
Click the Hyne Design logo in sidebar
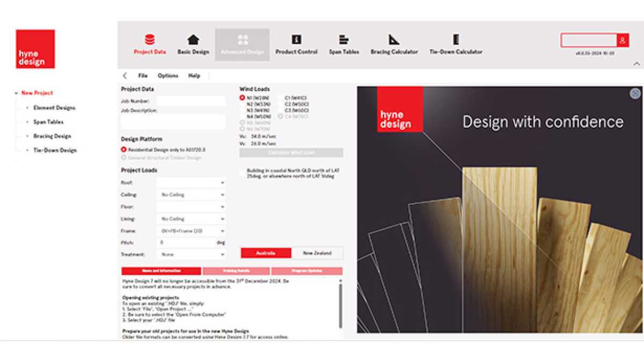tap(35, 49)
